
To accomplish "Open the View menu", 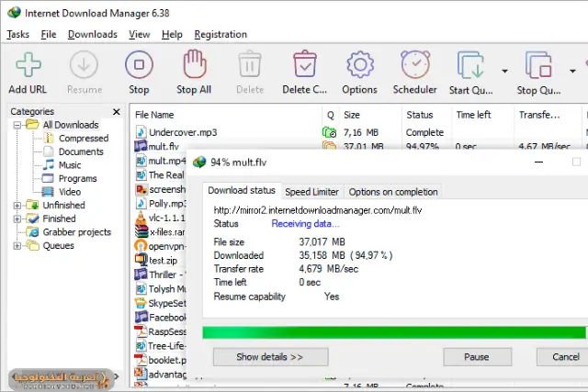I will [x=139, y=35].
